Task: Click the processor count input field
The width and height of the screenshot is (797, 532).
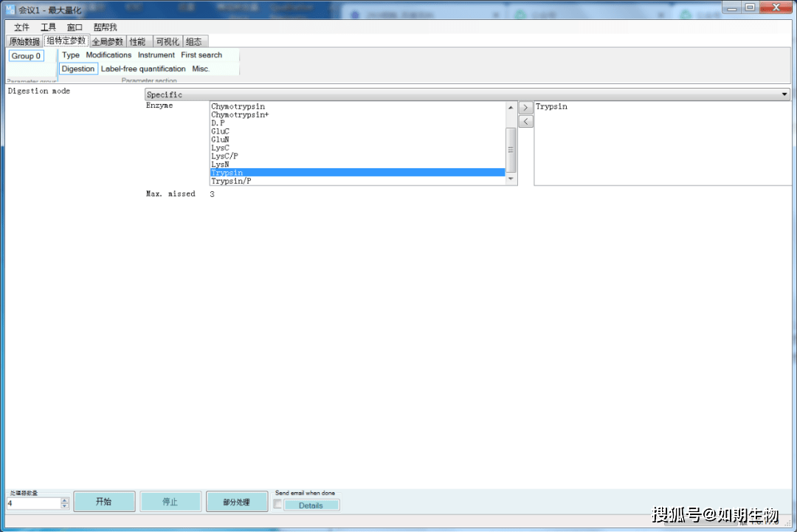Action: coord(33,503)
